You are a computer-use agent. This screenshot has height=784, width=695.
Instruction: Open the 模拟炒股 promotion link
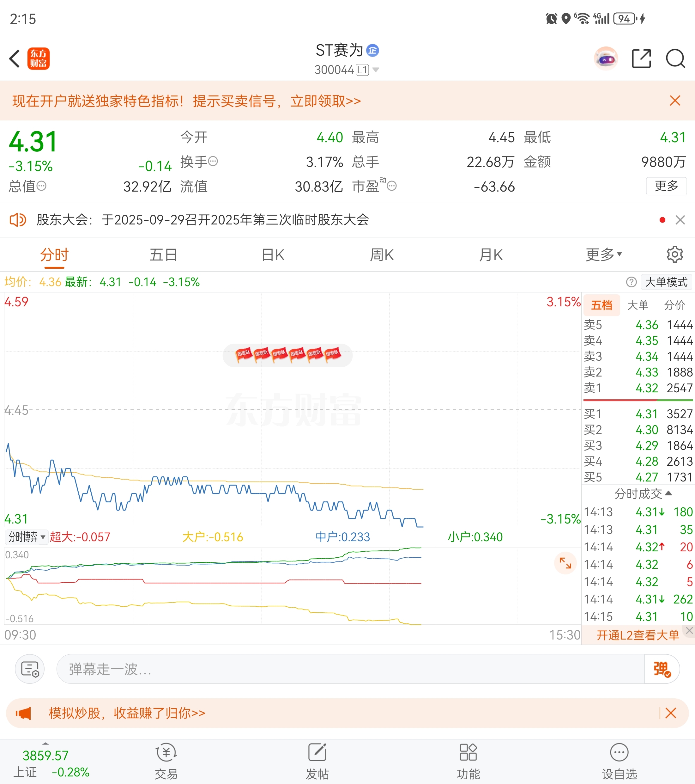tap(127, 714)
